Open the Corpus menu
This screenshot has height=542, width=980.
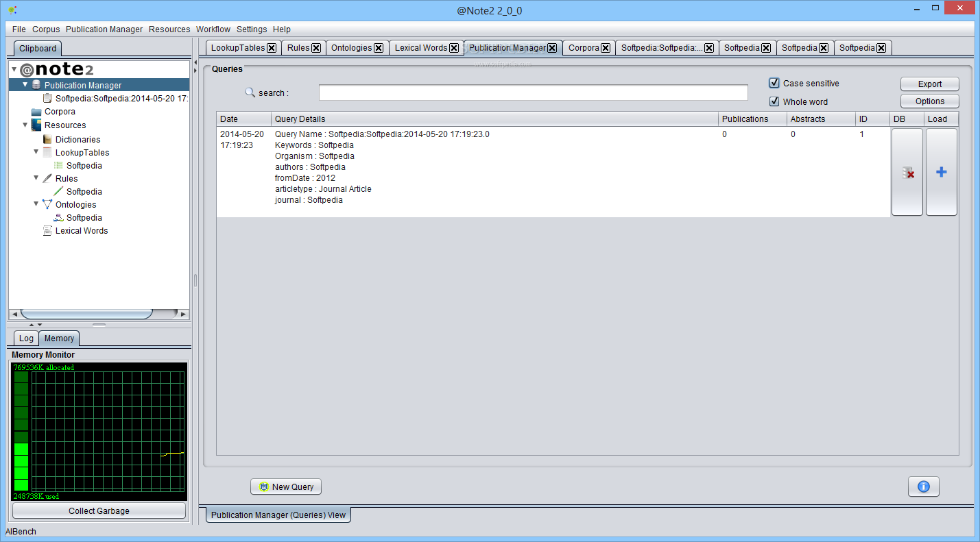[x=46, y=29]
